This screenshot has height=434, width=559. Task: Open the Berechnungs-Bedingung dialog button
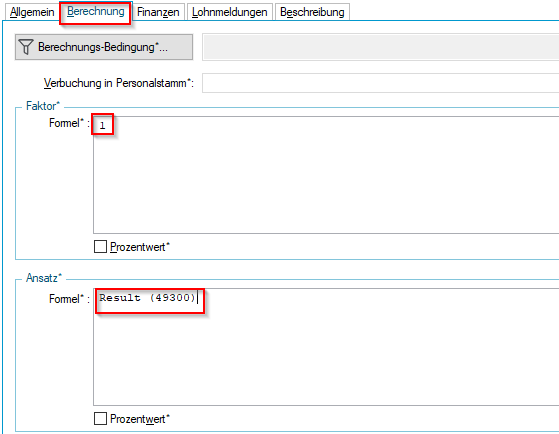coord(104,47)
